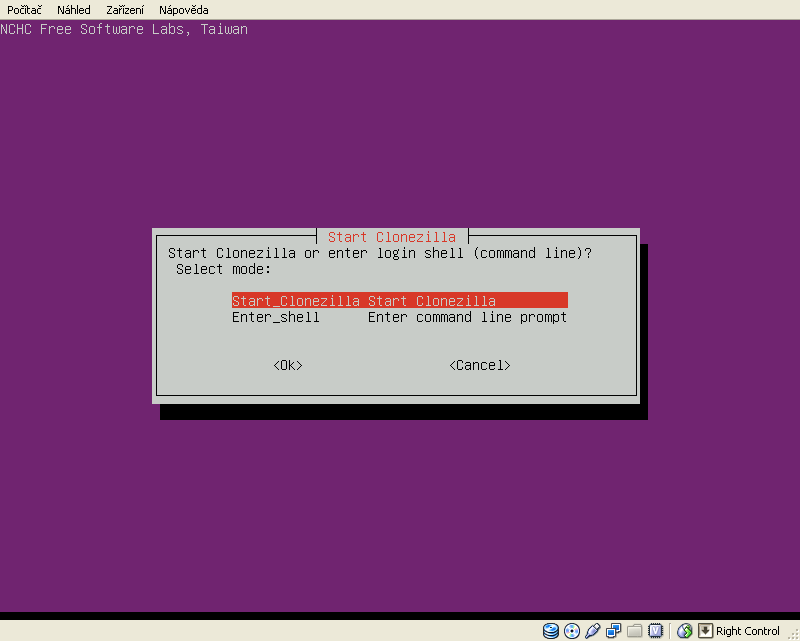Click the host key arrow icon

click(705, 631)
